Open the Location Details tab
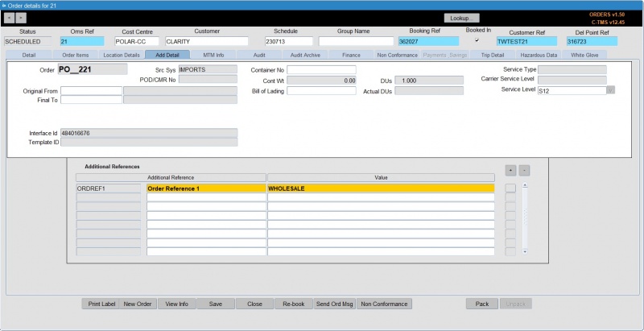Viewport: 644px width, 331px height. point(122,55)
